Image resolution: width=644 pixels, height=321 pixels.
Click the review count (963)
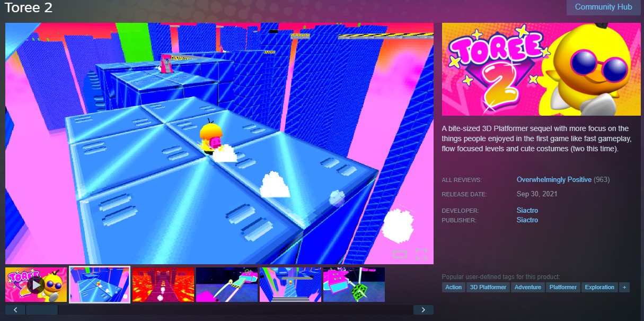coord(602,180)
